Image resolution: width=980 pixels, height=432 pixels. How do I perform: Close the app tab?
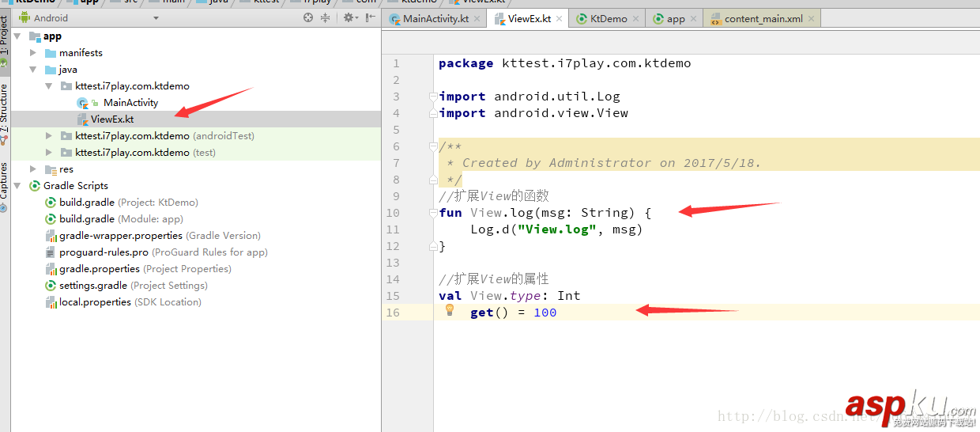point(693,19)
